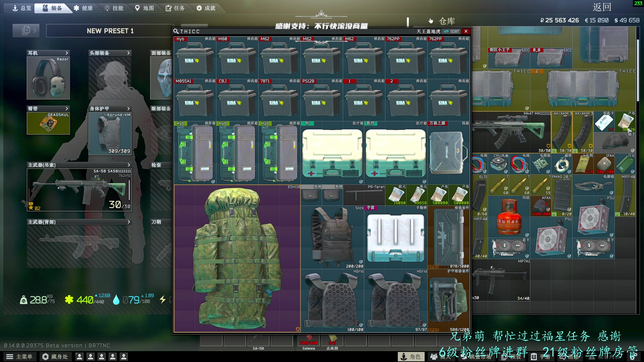
Task: Click the 角色 character button
Action: [411, 357]
